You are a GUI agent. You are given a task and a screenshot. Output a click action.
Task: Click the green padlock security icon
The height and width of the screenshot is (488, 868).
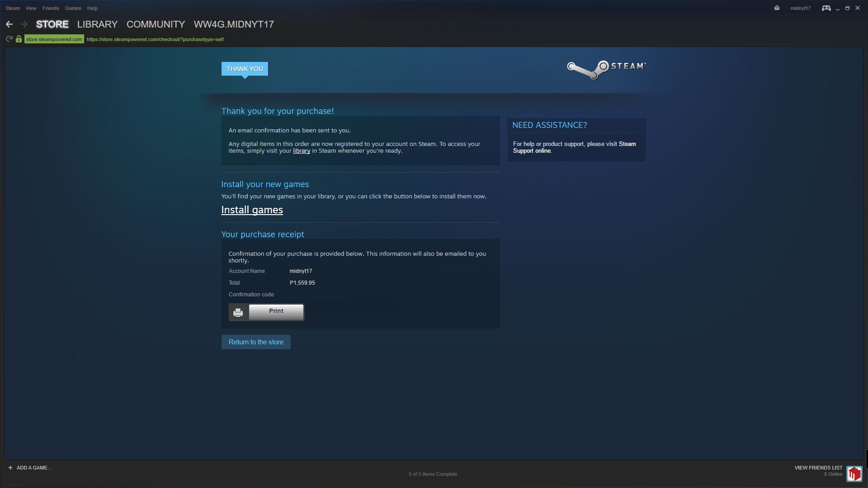pyautogui.click(x=19, y=39)
